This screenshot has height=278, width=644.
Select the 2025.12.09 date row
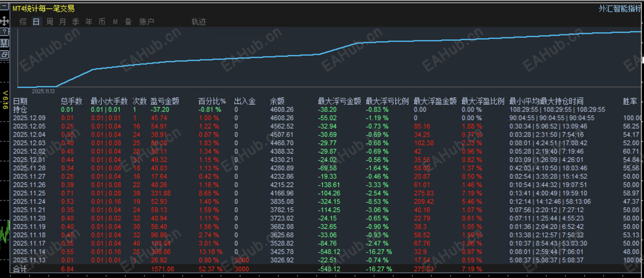point(29,118)
